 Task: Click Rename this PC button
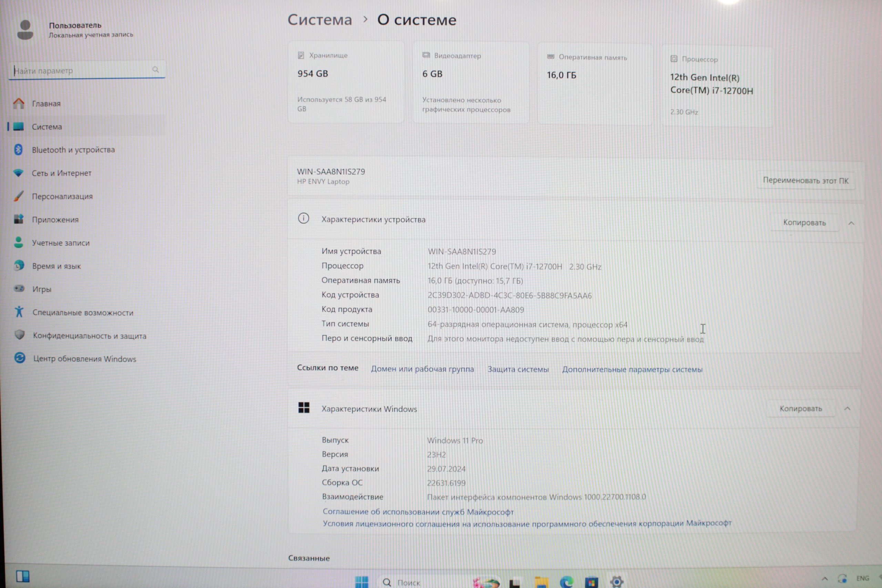(x=806, y=181)
